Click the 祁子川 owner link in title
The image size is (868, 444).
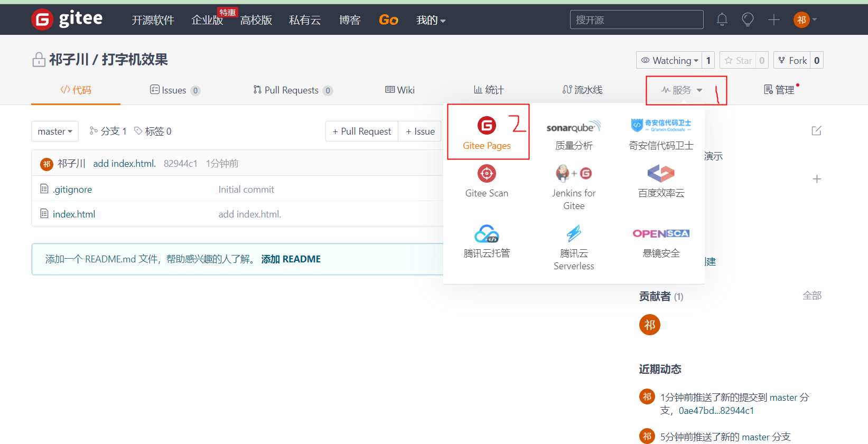tap(69, 60)
